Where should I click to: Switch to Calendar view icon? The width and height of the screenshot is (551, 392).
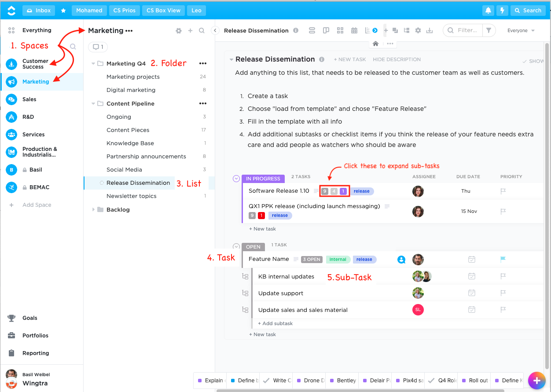354,30
